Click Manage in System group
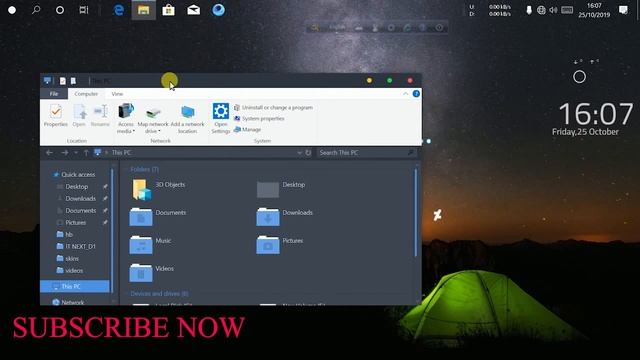 (x=247, y=129)
